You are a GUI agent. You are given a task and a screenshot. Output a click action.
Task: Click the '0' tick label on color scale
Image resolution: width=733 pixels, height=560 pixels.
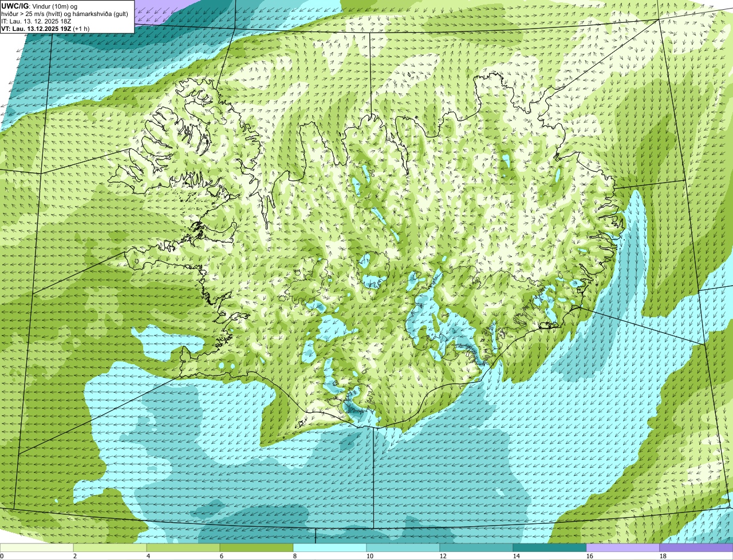(x=2, y=556)
